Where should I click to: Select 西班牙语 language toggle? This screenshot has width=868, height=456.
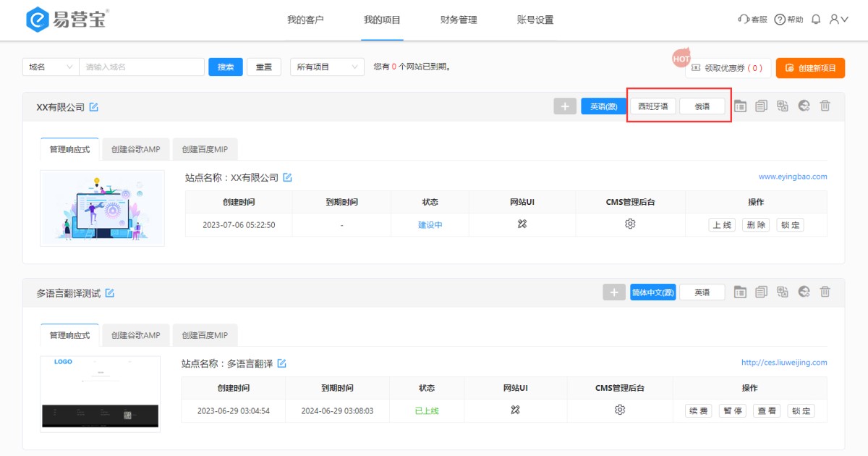tap(653, 106)
